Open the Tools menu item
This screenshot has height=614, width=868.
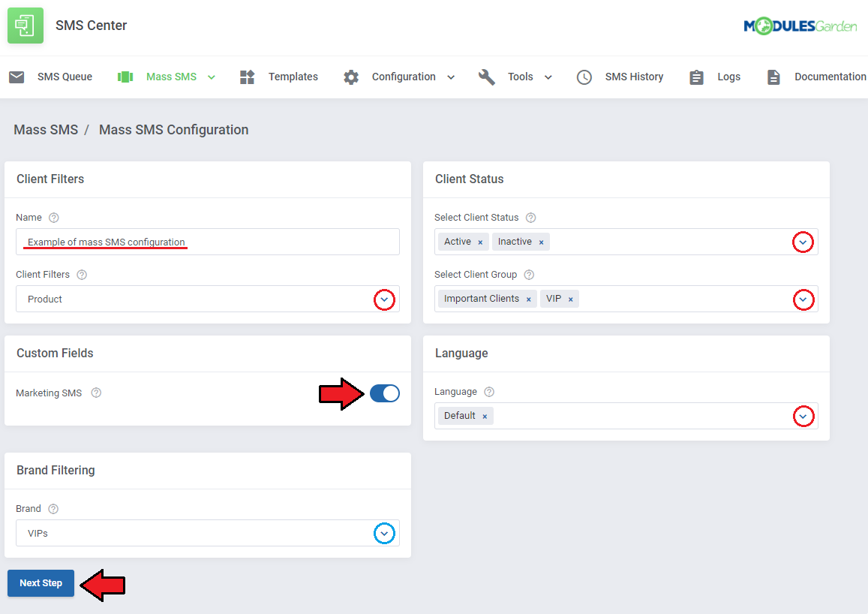(x=521, y=77)
